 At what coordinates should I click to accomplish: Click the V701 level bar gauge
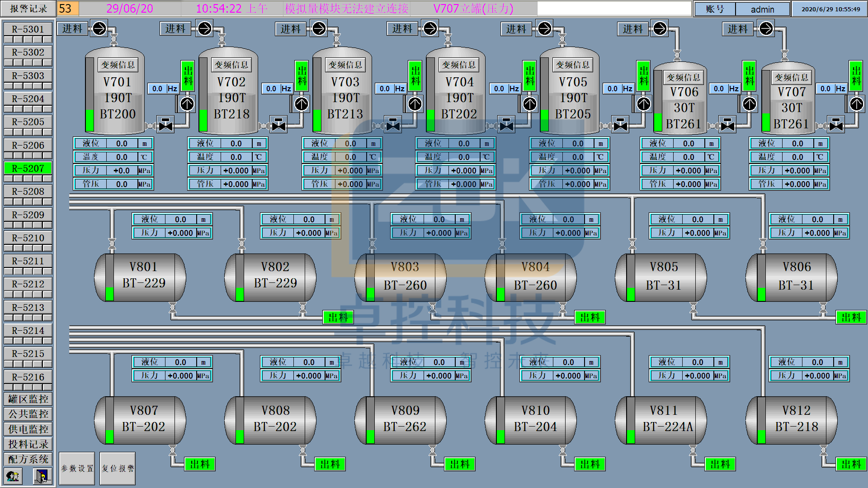click(90, 95)
